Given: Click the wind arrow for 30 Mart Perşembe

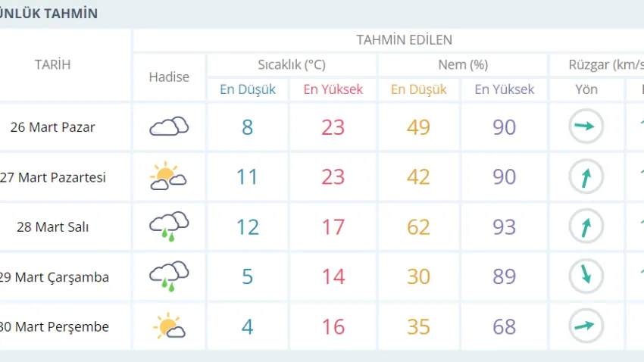Looking at the screenshot, I should [586, 326].
